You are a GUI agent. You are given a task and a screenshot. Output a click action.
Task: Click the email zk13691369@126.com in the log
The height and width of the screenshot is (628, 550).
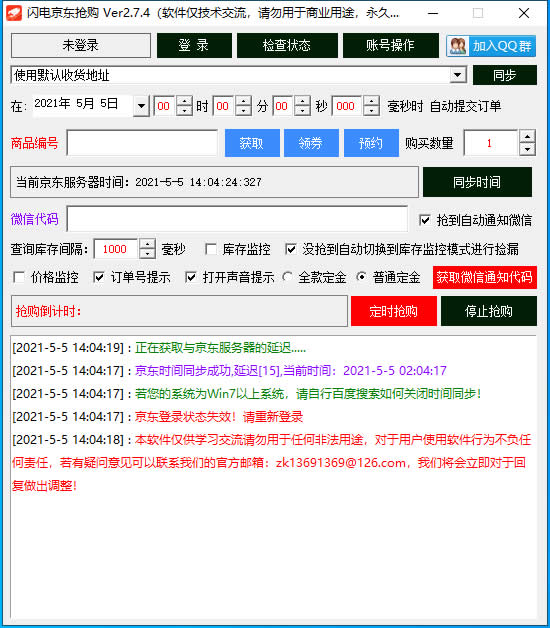coord(341,463)
